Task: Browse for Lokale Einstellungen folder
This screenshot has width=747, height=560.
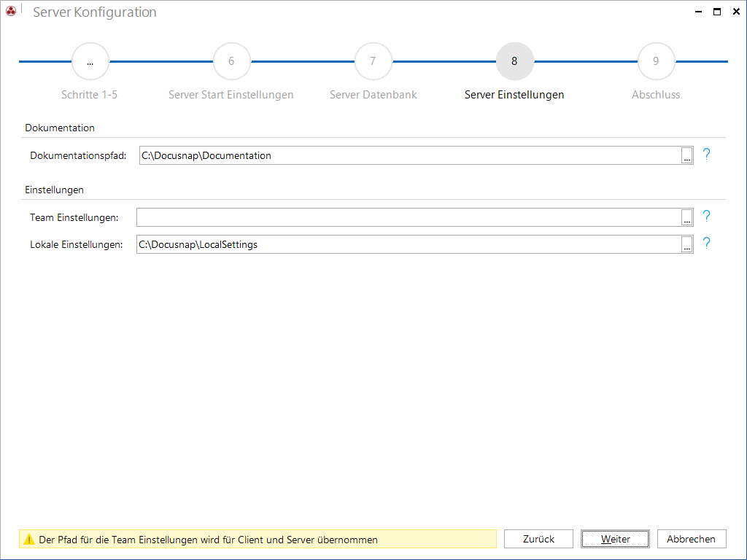Action: (686, 245)
